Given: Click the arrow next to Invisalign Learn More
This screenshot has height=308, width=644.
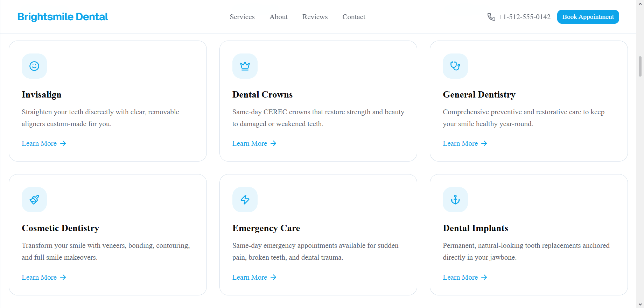Looking at the screenshot, I should coord(63,143).
